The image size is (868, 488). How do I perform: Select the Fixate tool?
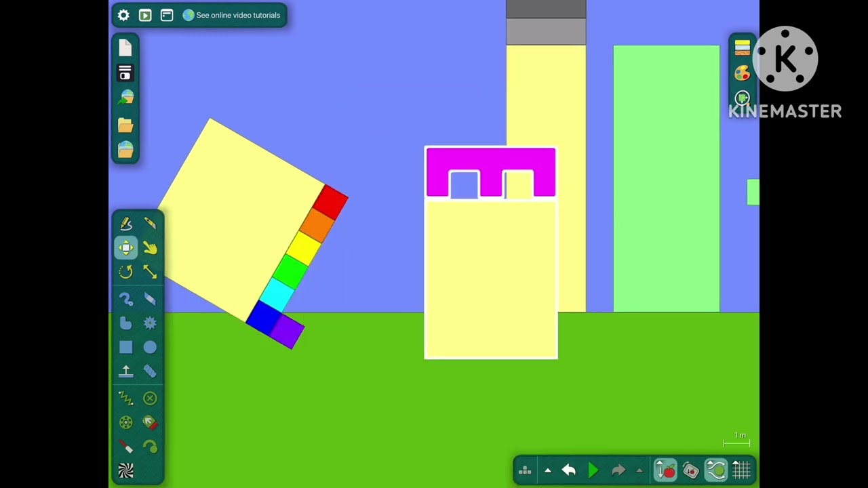(x=150, y=399)
